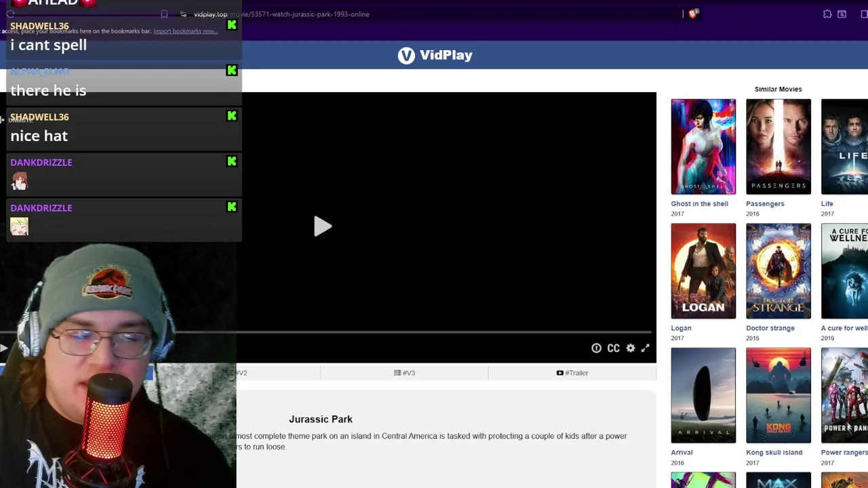Click the Life title link
This screenshot has height=488, width=868.
[x=827, y=203]
